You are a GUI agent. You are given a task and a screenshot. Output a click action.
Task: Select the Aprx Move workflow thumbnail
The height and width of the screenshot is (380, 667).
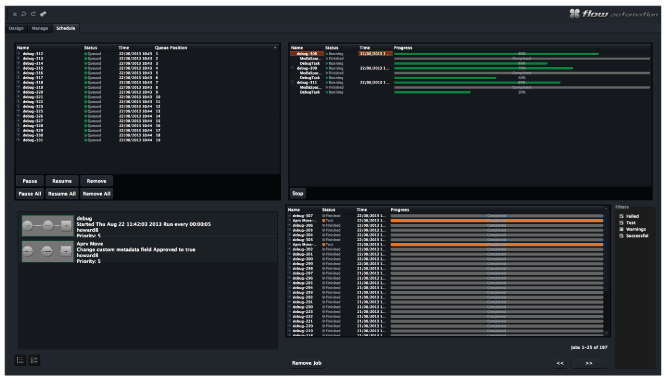pos(48,251)
